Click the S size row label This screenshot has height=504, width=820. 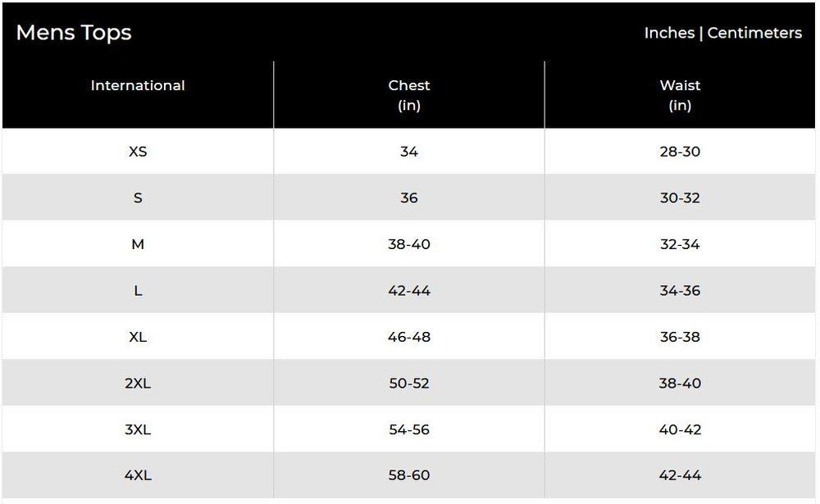click(x=138, y=198)
